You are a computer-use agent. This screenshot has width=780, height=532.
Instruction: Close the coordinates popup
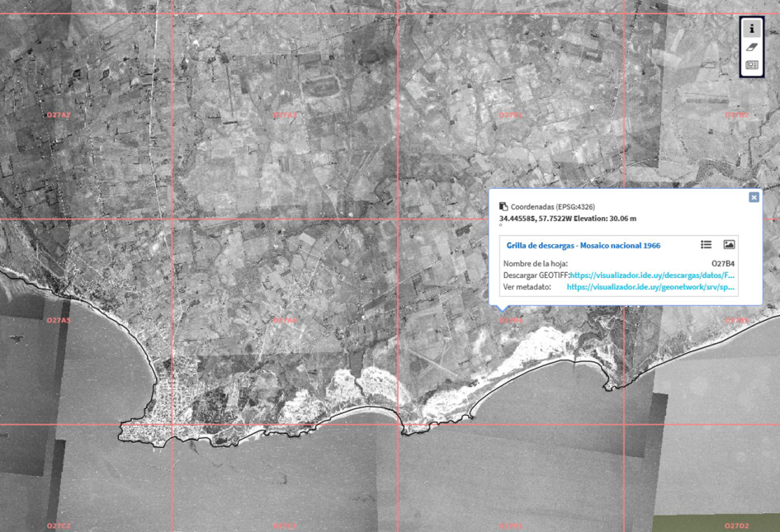(753, 196)
